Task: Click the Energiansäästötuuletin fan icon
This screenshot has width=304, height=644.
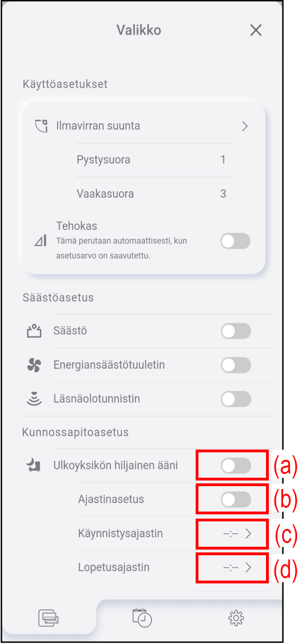Action: click(34, 365)
